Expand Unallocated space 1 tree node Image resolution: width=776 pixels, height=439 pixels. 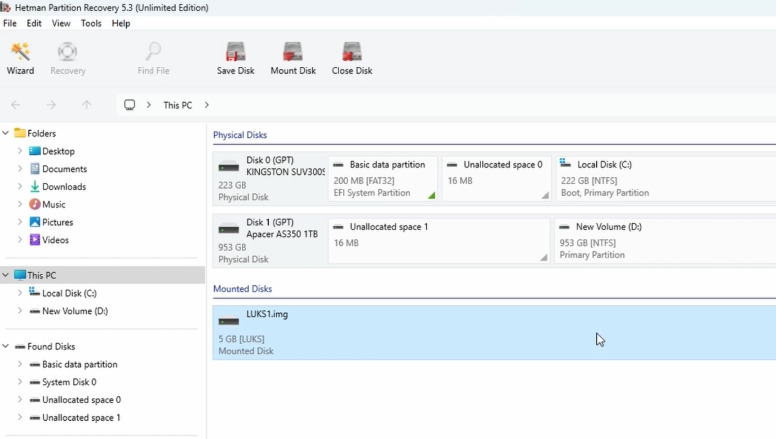pyautogui.click(x=20, y=418)
